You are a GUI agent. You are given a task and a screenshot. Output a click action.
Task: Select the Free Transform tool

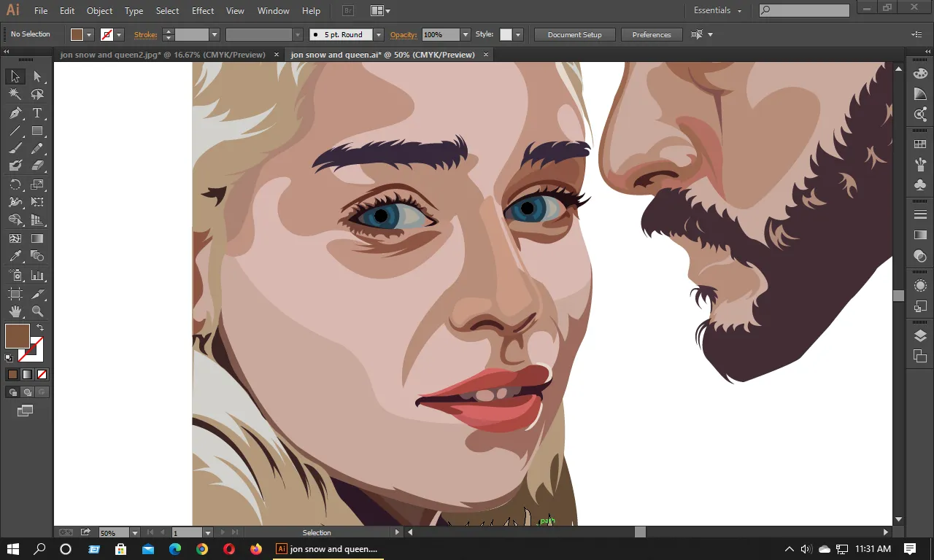pyautogui.click(x=37, y=202)
